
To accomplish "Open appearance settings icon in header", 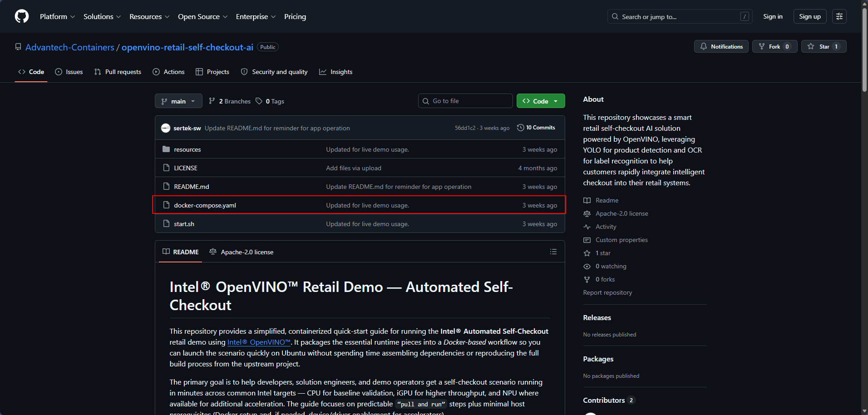I will 839,16.
